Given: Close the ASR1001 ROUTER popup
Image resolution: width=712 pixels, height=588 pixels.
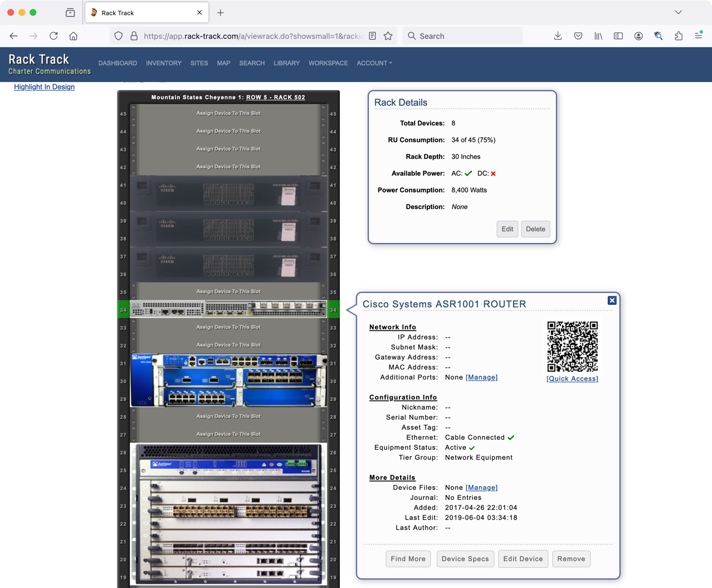Looking at the screenshot, I should 612,300.
